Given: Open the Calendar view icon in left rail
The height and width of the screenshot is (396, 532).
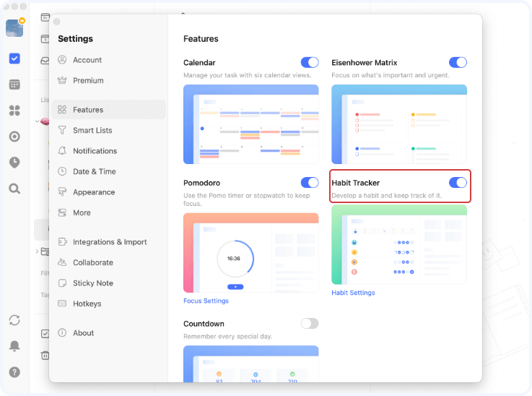Looking at the screenshot, I should 14,85.
